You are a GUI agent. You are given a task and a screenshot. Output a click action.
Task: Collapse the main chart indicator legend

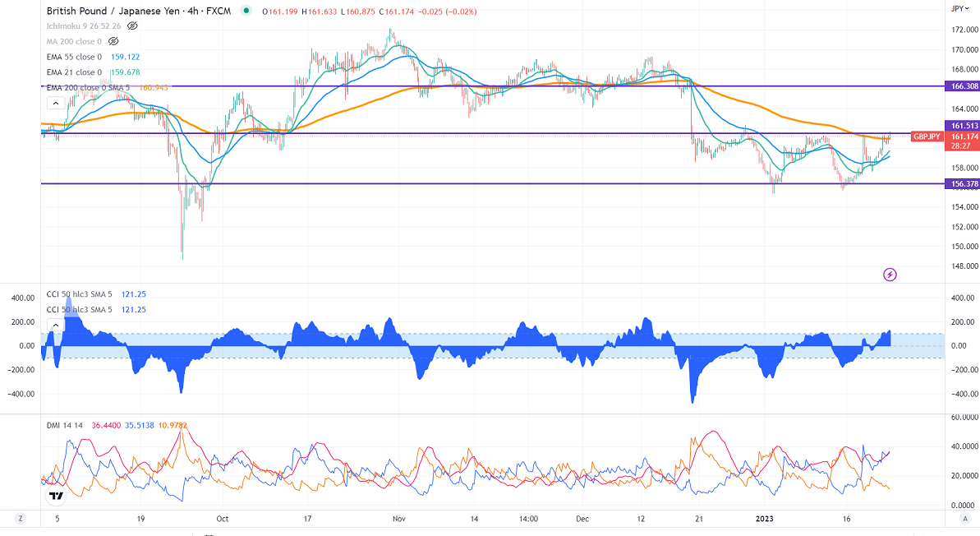(x=55, y=104)
